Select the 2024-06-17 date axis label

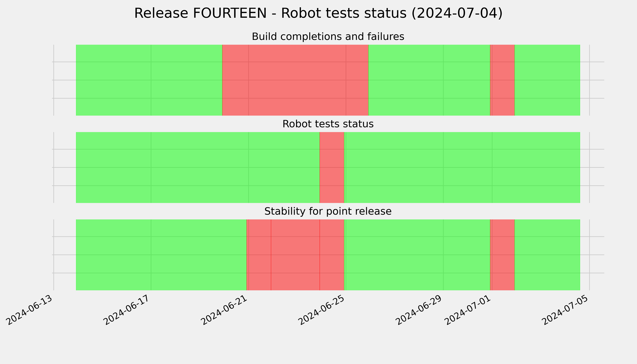point(127,310)
